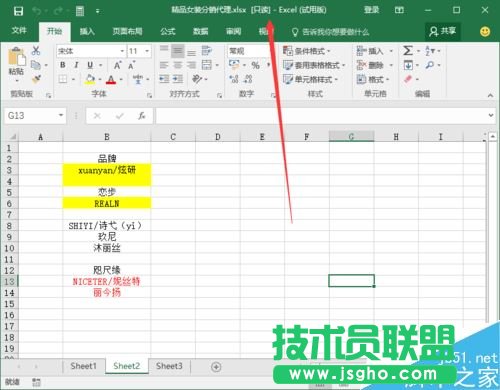
Task: Collapse the ribbon with the chevron
Action: (x=490, y=95)
